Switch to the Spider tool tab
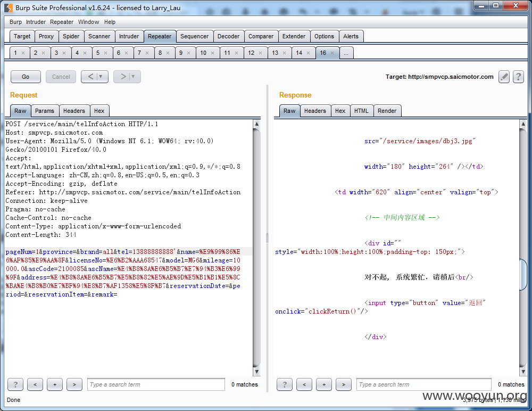Screen dimensions: 532x411 (71, 36)
